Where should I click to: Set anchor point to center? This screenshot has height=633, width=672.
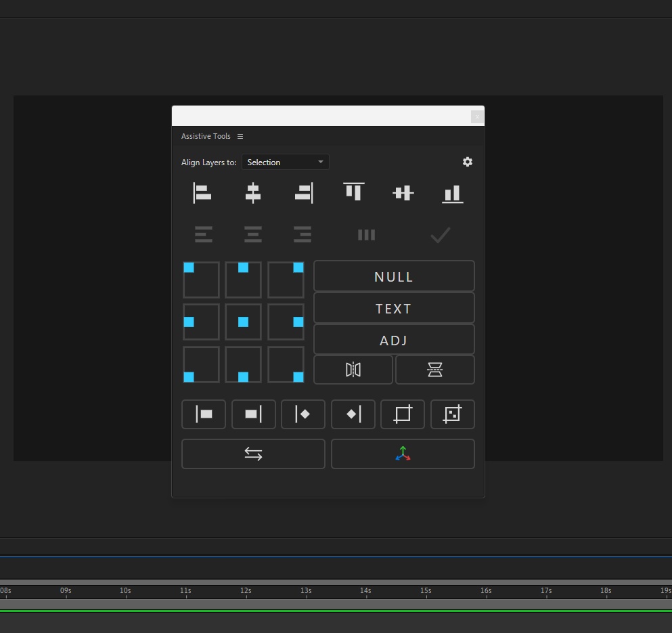tap(243, 322)
